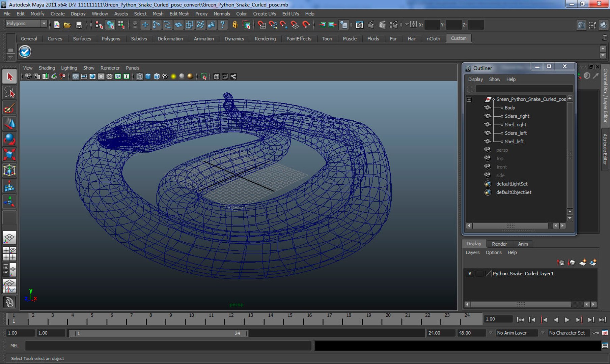This screenshot has width=610, height=364.
Task: Toggle Channel Box / Layer Editor side tab
Action: pyautogui.click(x=605, y=95)
